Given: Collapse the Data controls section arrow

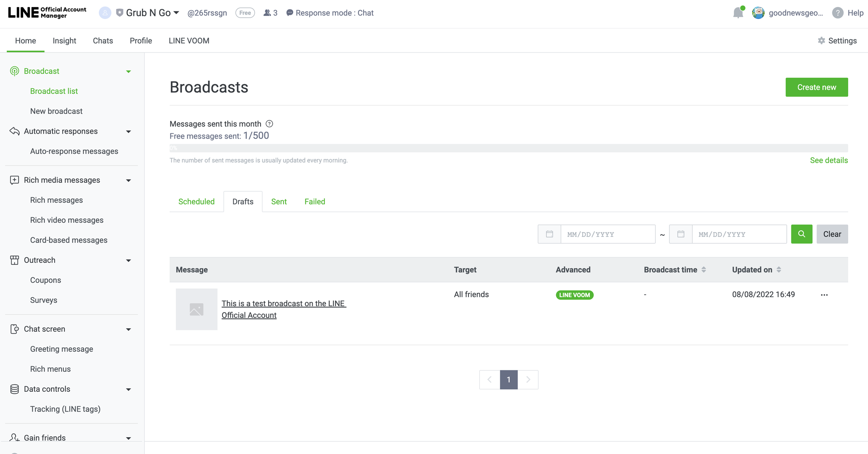Looking at the screenshot, I should tap(128, 390).
